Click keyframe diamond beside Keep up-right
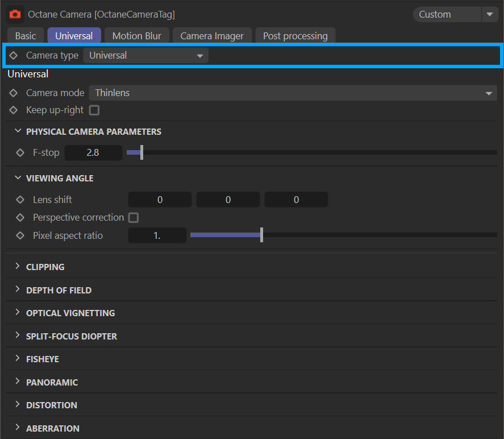504x439 pixels. pyautogui.click(x=14, y=110)
